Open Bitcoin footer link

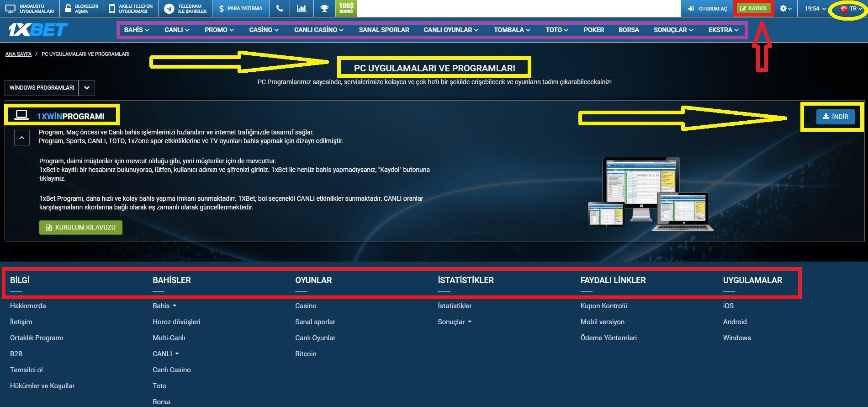click(x=306, y=354)
